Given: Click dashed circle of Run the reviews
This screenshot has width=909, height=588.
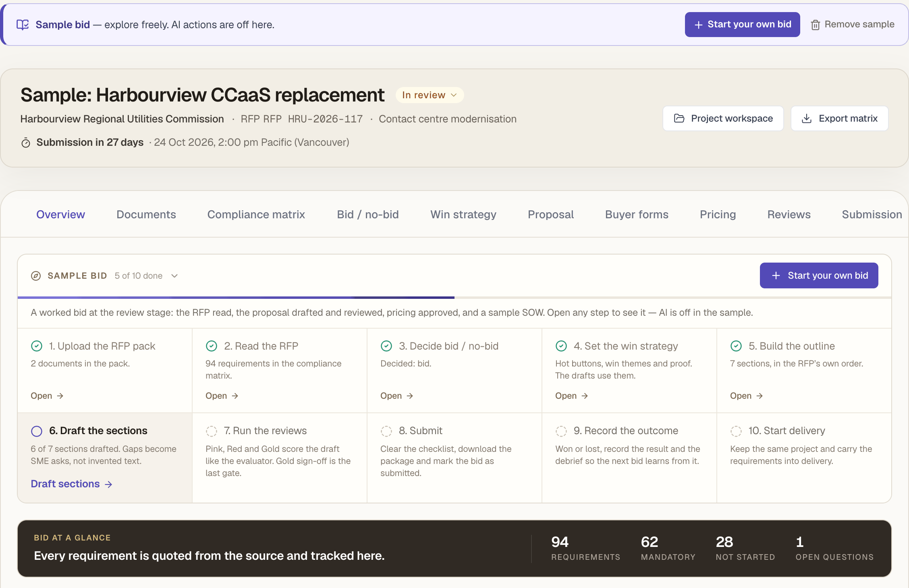Looking at the screenshot, I should 212,431.
